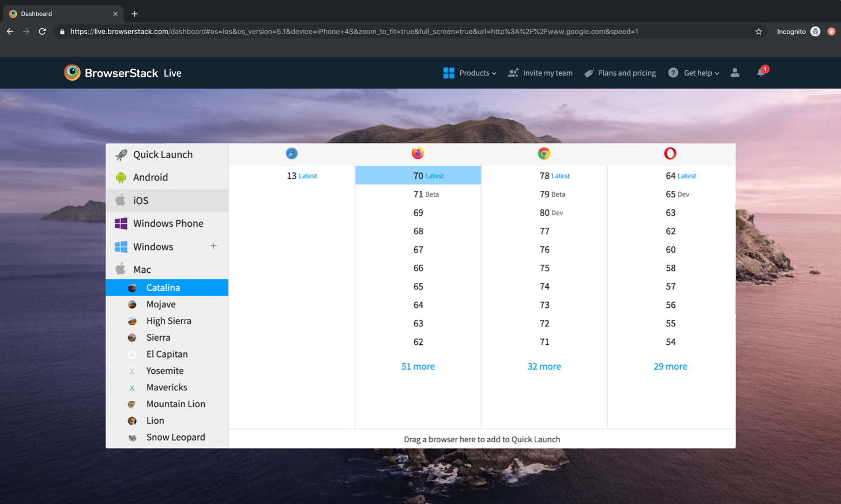This screenshot has width=841, height=504.
Task: Select the Safari browser icon
Action: pyautogui.click(x=291, y=153)
